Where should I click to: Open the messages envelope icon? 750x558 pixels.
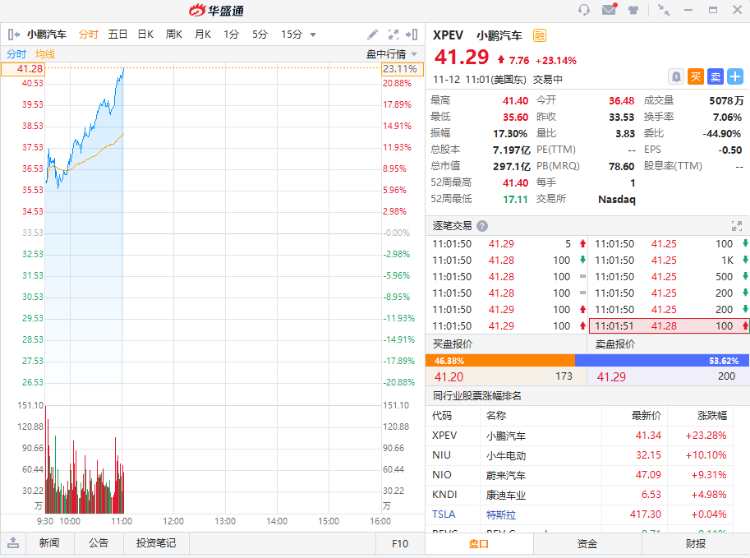609,9
